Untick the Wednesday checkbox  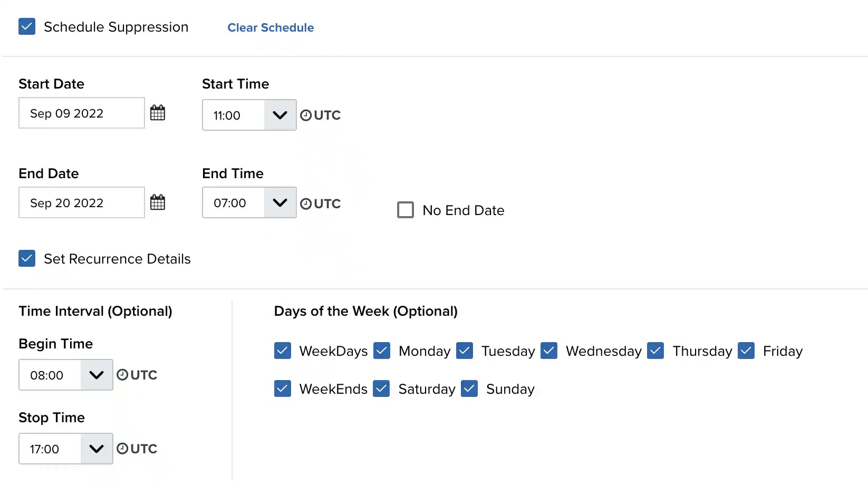coord(549,351)
